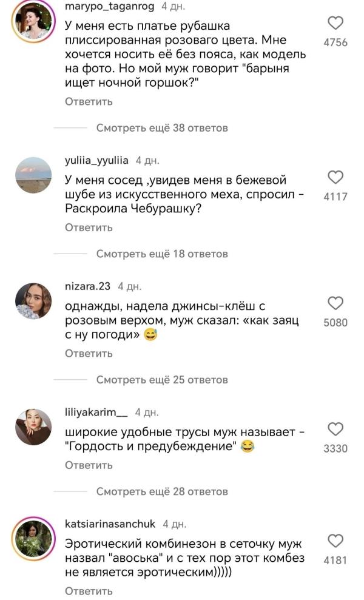Like yuliia_yyuliia's comment about the beige fur coat
Screen dimensions: 364x600
pyautogui.click(x=334, y=176)
